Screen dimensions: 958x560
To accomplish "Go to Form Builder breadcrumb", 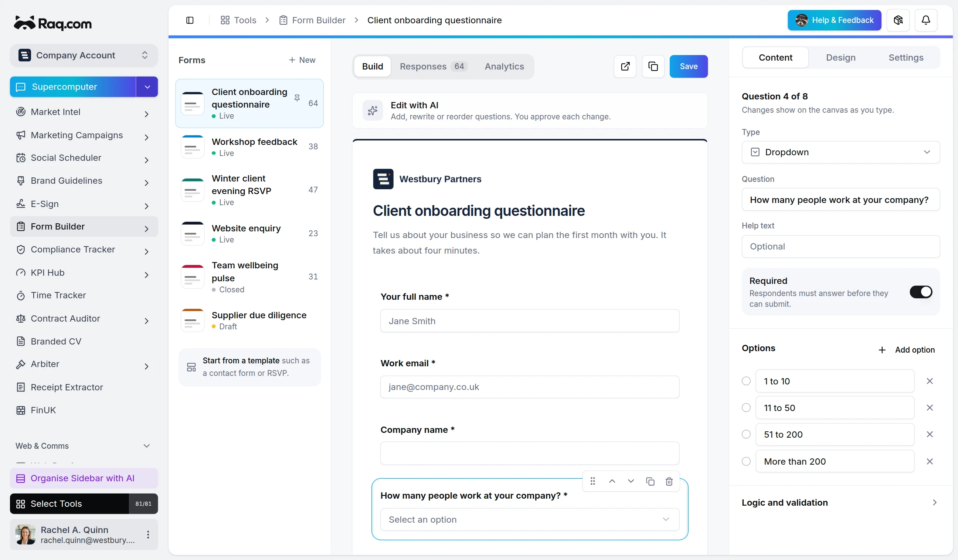I will pyautogui.click(x=312, y=20).
